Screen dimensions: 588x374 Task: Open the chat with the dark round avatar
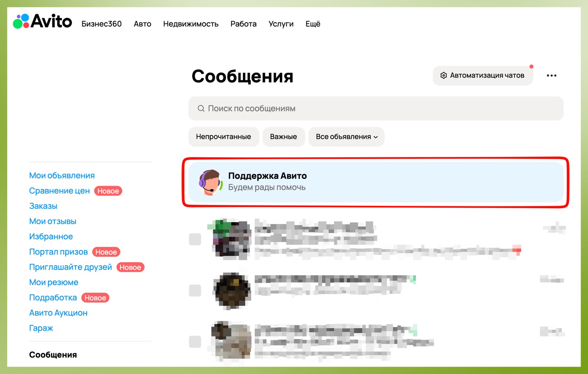(376, 291)
